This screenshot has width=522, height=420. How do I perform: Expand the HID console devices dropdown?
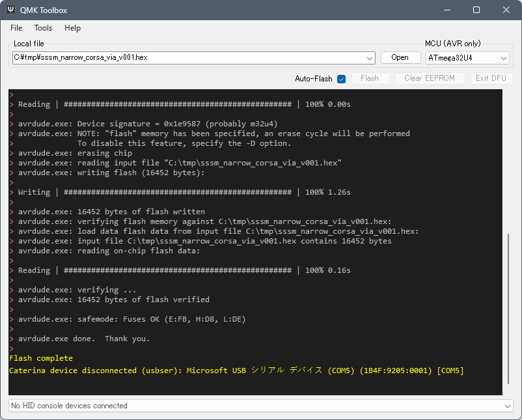click(507, 406)
